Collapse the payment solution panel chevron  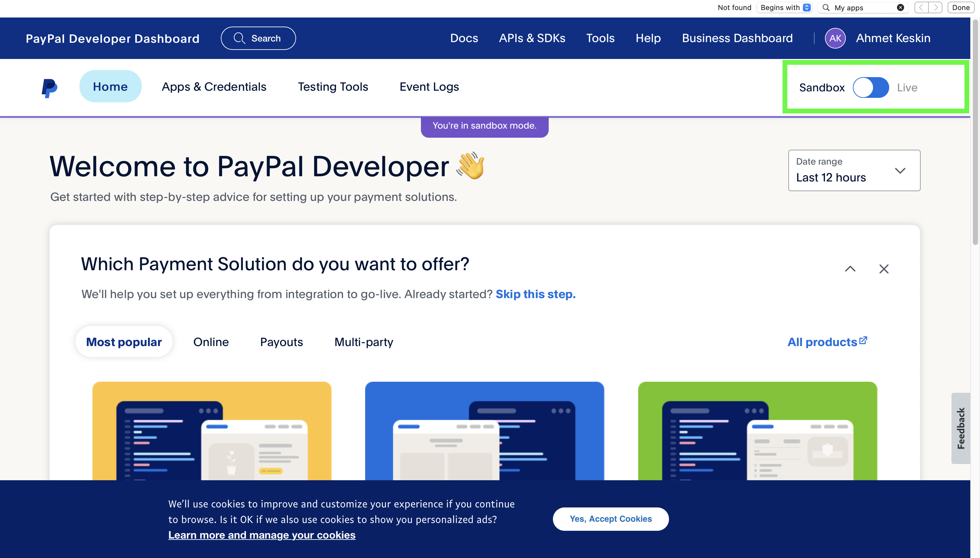(x=850, y=269)
